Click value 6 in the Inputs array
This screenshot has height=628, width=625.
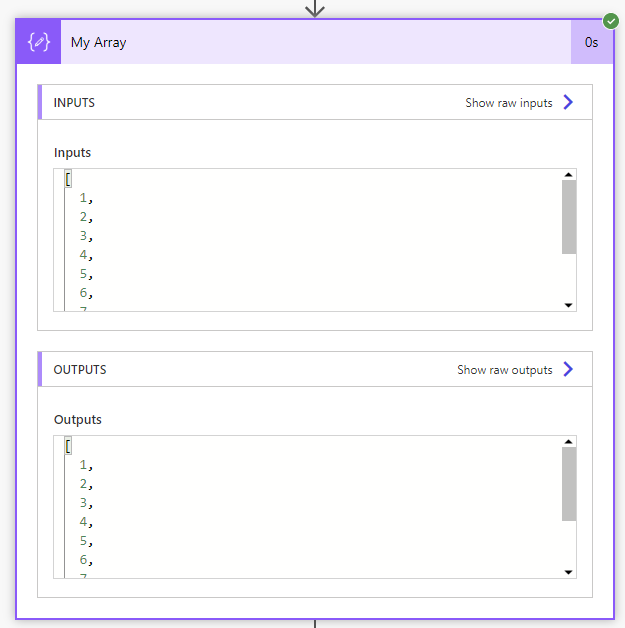[x=83, y=293]
